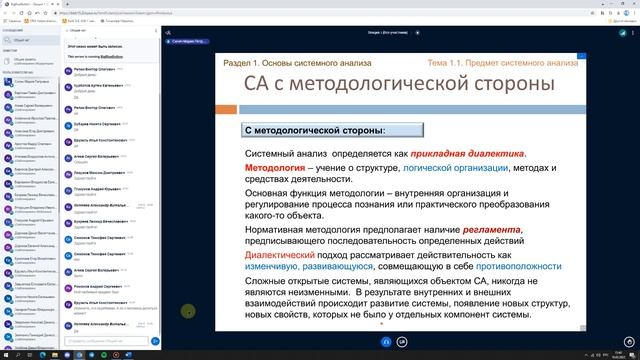640x360 pixels.
Task: Focus the chat message input field
Action: pyautogui.click(x=106, y=341)
